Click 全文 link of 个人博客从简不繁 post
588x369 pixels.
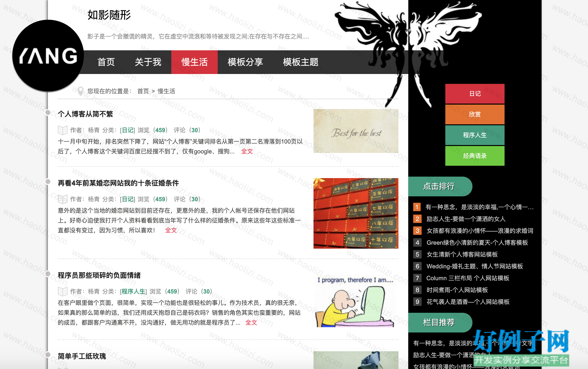coord(247,151)
